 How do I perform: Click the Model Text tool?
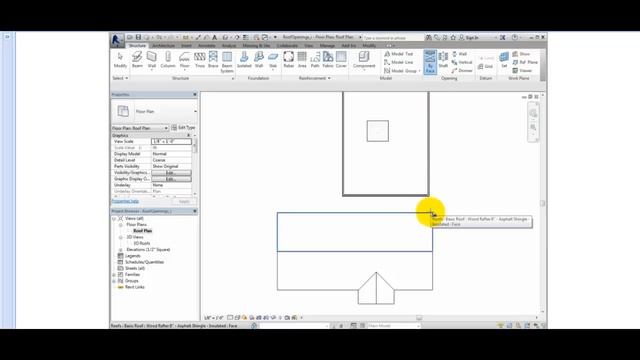tap(398, 54)
